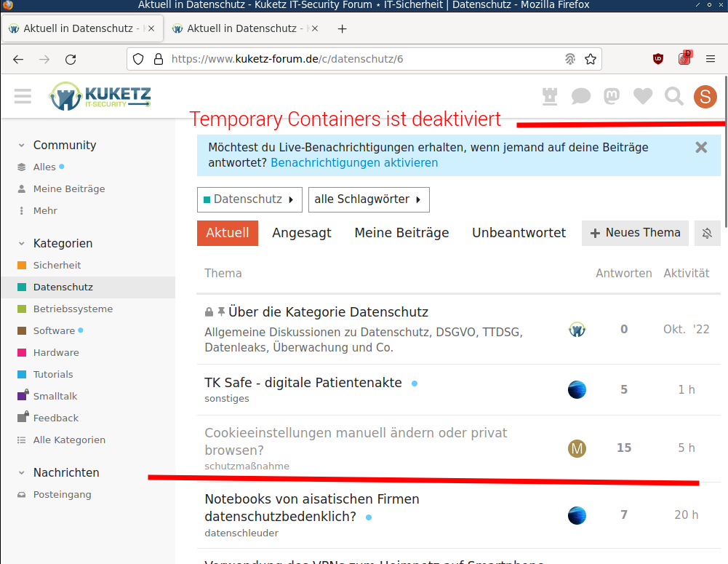Open Mastodon icon in header
This screenshot has height=564, width=728.
pos(612,97)
